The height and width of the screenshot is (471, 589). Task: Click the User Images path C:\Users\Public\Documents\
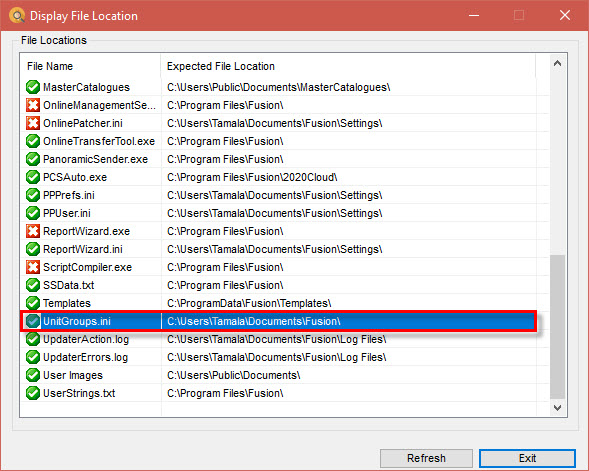(x=234, y=375)
